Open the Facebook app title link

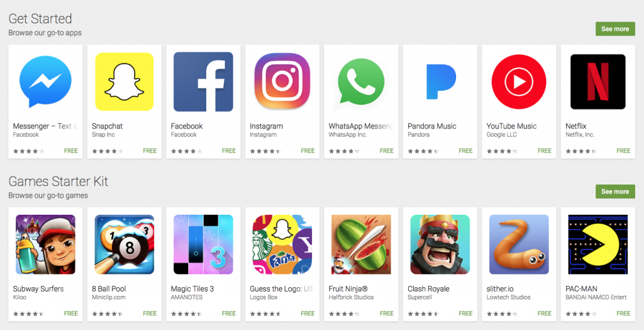pyautogui.click(x=186, y=126)
